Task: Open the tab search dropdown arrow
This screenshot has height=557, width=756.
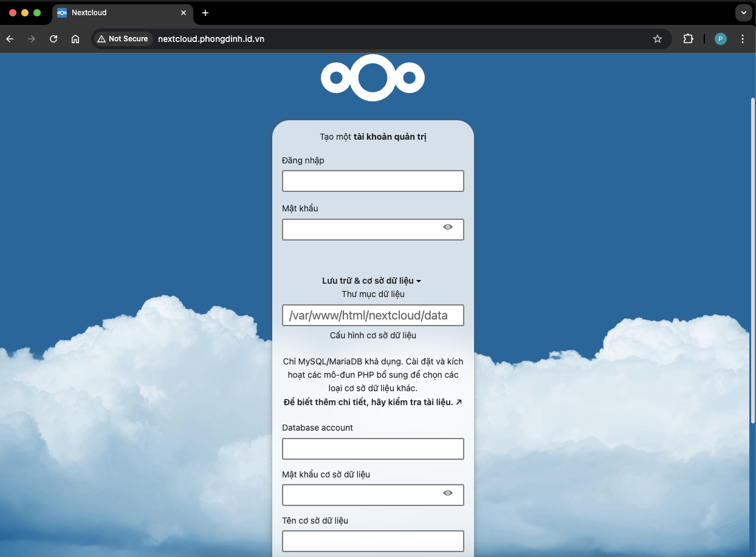Action: tap(744, 13)
